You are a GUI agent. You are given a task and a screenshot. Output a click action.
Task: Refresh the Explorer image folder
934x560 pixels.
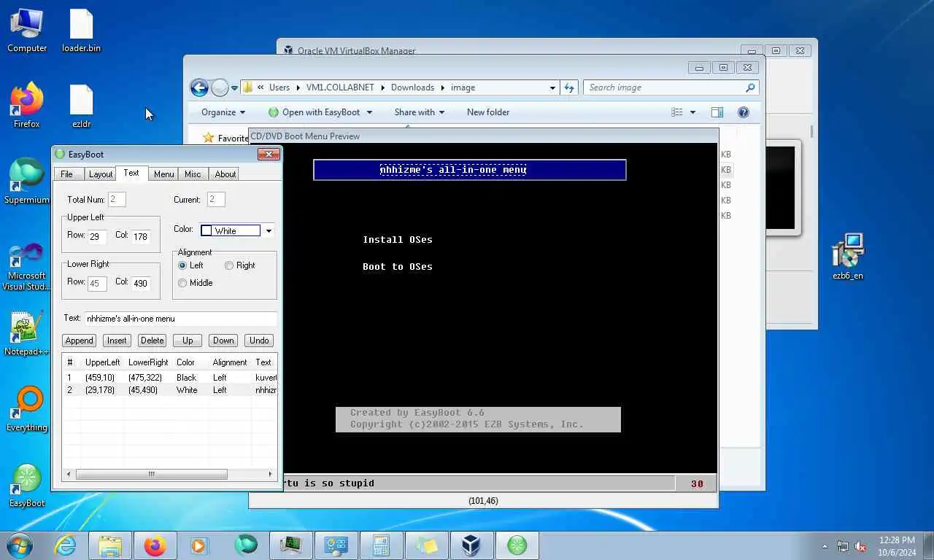coord(569,87)
